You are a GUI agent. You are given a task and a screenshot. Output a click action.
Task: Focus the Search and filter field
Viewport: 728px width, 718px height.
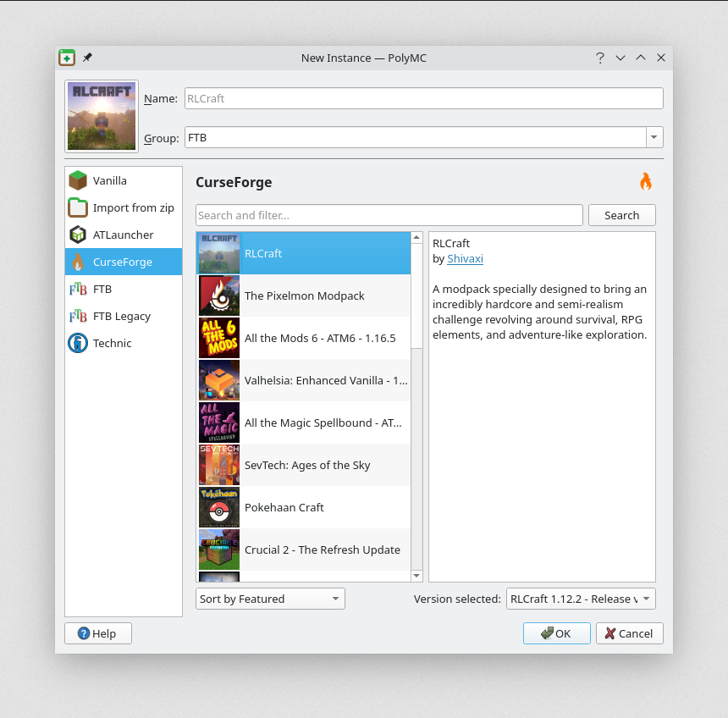point(389,215)
